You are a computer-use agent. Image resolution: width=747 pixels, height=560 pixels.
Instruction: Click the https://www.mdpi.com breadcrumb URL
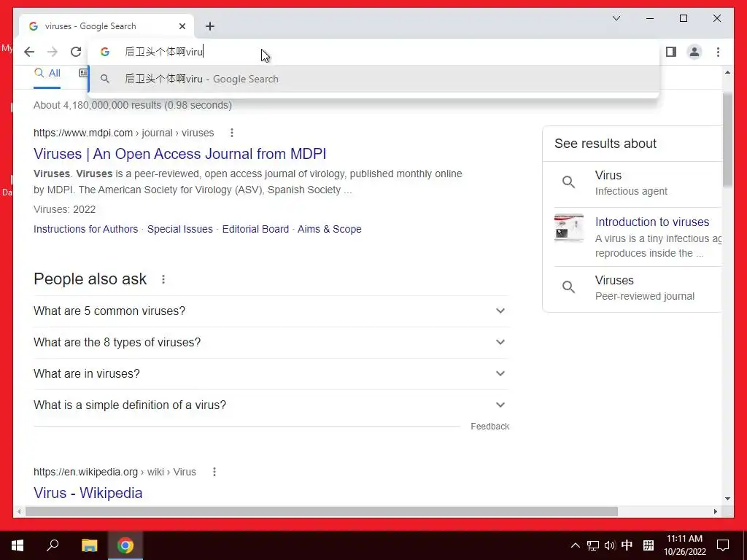pyautogui.click(x=123, y=133)
